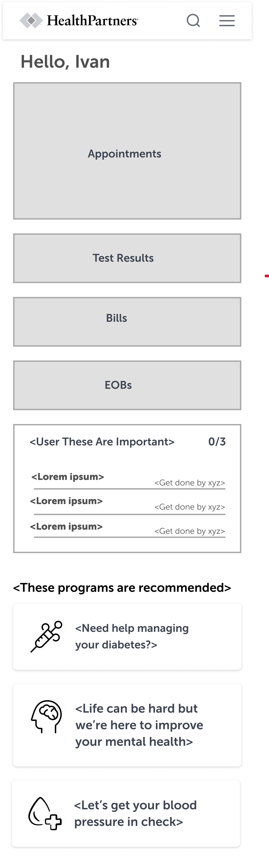269x868 pixels.
Task: Open the Test Results card
Action: point(127,258)
